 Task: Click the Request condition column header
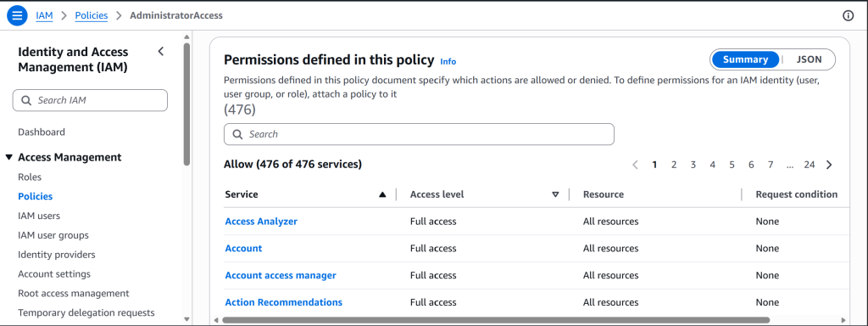coord(797,194)
